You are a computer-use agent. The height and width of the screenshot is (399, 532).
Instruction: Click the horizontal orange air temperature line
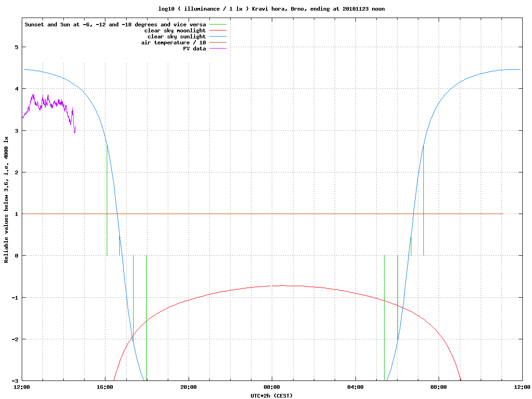click(262, 214)
